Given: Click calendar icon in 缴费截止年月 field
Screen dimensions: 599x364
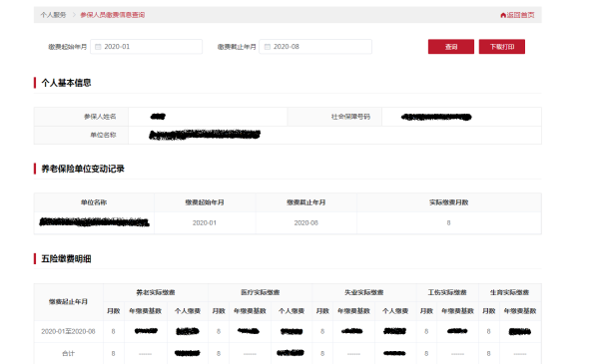Looking at the screenshot, I should (x=268, y=47).
